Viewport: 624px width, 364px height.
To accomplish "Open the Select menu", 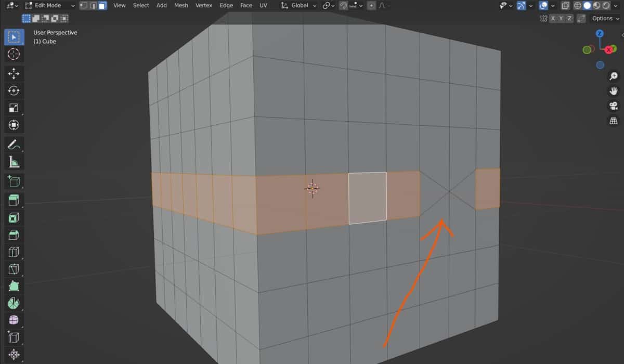I will tap(141, 6).
